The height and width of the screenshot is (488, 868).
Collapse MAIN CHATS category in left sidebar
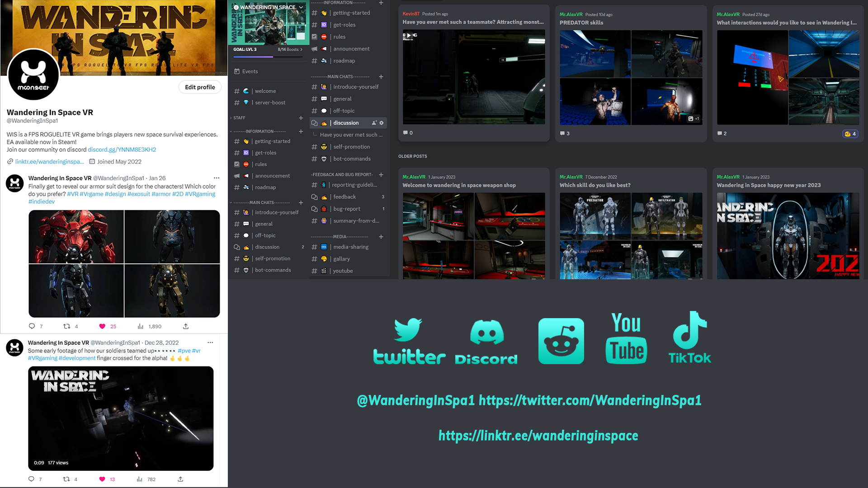pos(260,203)
